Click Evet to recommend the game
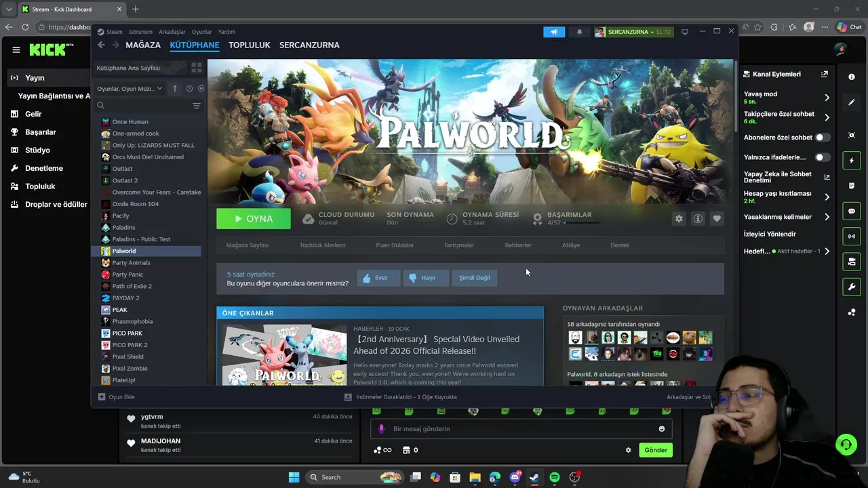 pyautogui.click(x=378, y=278)
